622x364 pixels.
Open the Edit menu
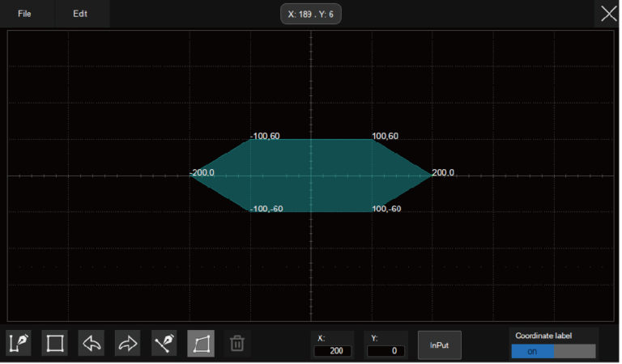click(80, 14)
